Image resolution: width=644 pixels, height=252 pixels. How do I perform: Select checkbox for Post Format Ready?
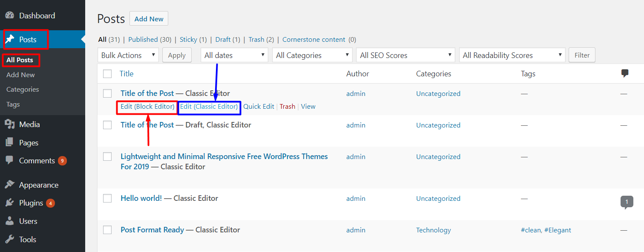(x=107, y=230)
